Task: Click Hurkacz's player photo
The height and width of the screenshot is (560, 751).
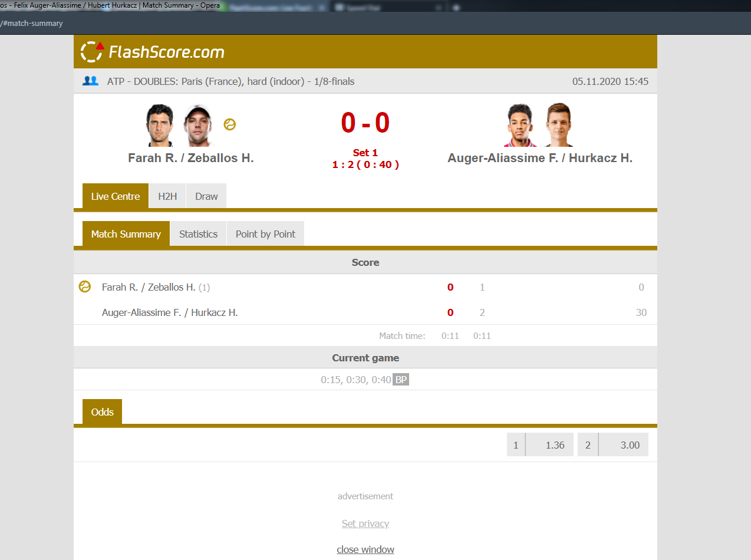Action: 558,125
